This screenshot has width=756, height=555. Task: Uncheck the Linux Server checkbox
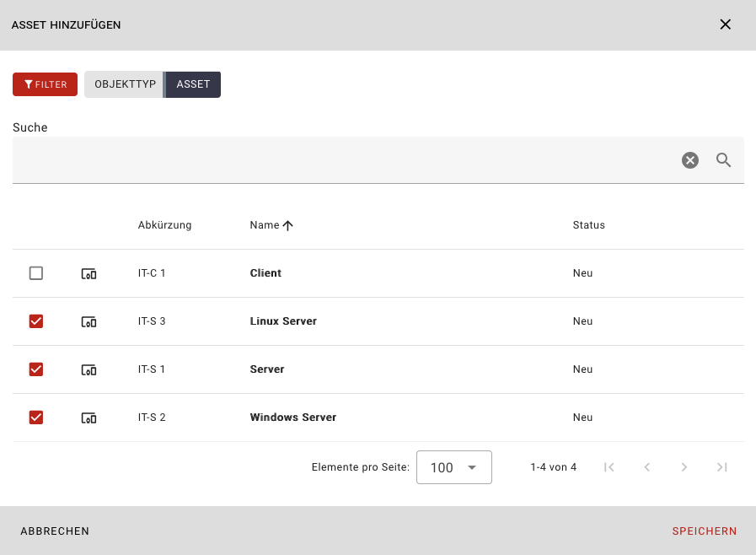[36, 321]
